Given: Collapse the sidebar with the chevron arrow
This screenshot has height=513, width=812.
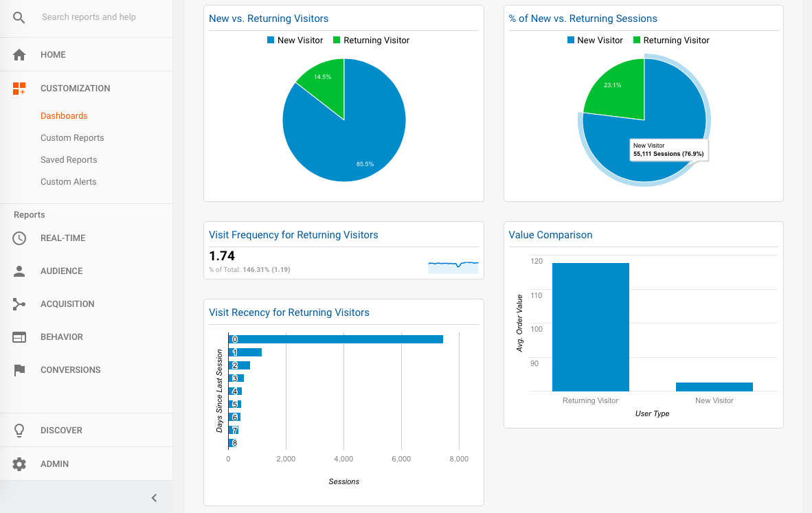Looking at the screenshot, I should tap(154, 498).
